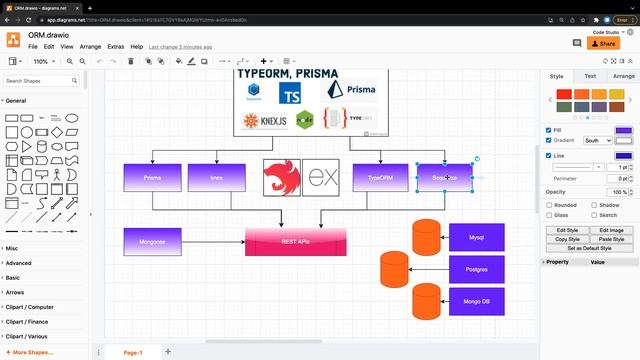Open the line style pattern dropdown
The image size is (640, 360).
pos(578,167)
